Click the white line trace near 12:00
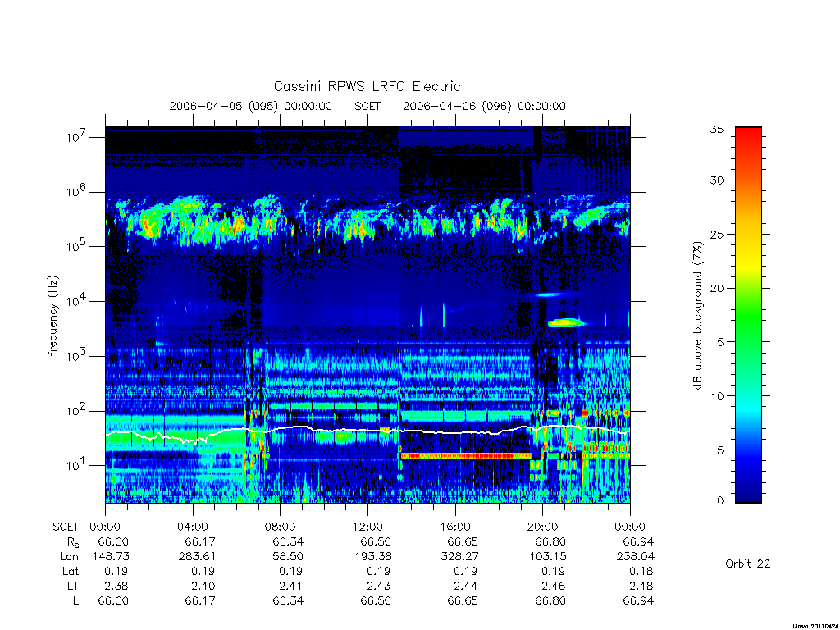This screenshot has width=840, height=630. pos(367,430)
